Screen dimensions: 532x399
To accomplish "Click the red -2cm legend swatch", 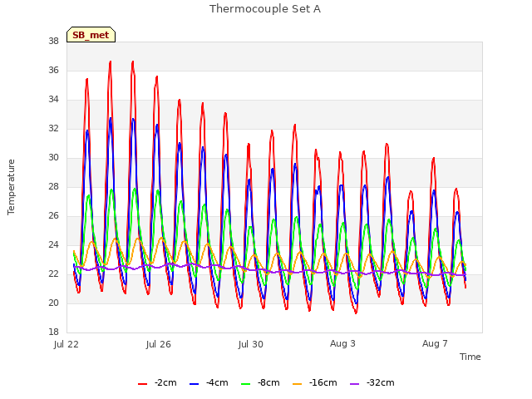I will (142, 384).
